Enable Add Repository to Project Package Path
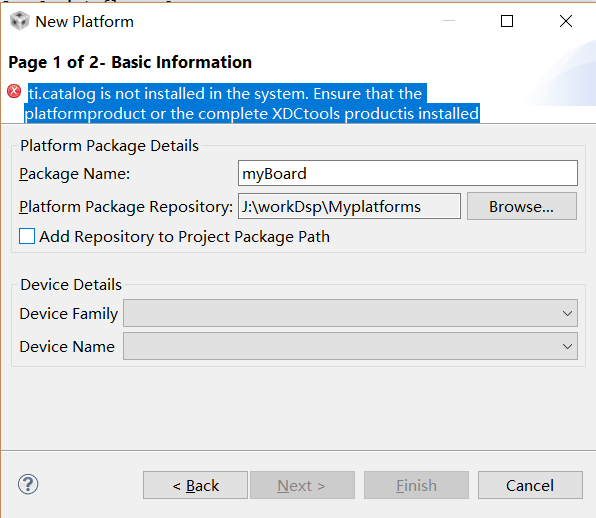Image resolution: width=596 pixels, height=518 pixels. tap(27, 236)
